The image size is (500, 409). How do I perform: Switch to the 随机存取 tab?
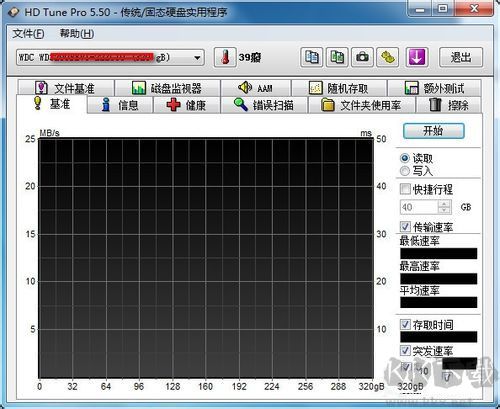(339, 88)
